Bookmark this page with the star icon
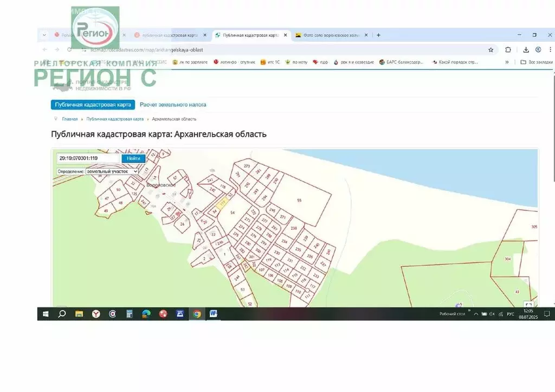 point(491,50)
